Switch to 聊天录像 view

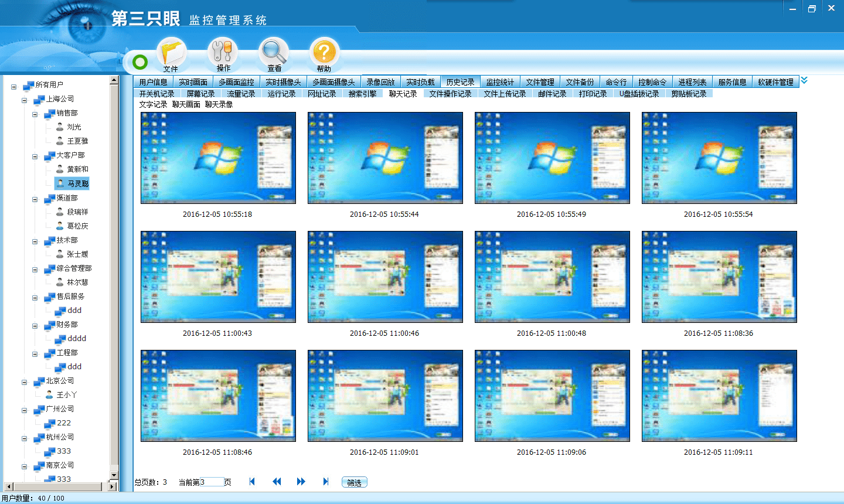(219, 104)
